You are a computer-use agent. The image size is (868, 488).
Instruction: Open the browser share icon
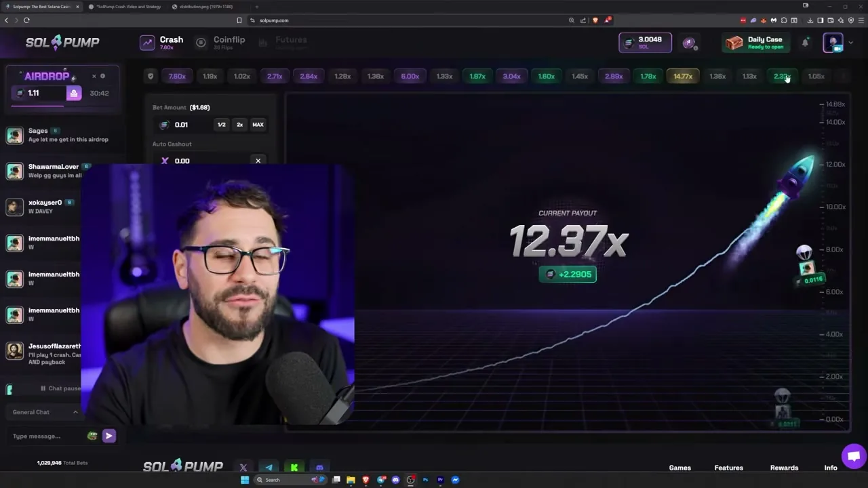pyautogui.click(x=583, y=20)
